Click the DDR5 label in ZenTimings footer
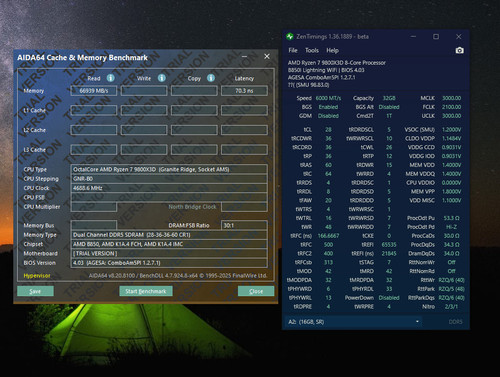Viewport: 500px width, 377px height. point(455,322)
